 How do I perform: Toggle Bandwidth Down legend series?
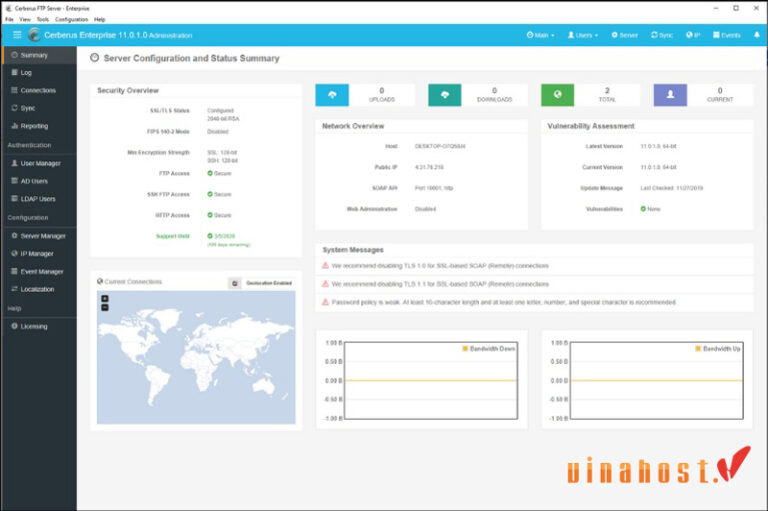[x=489, y=349]
